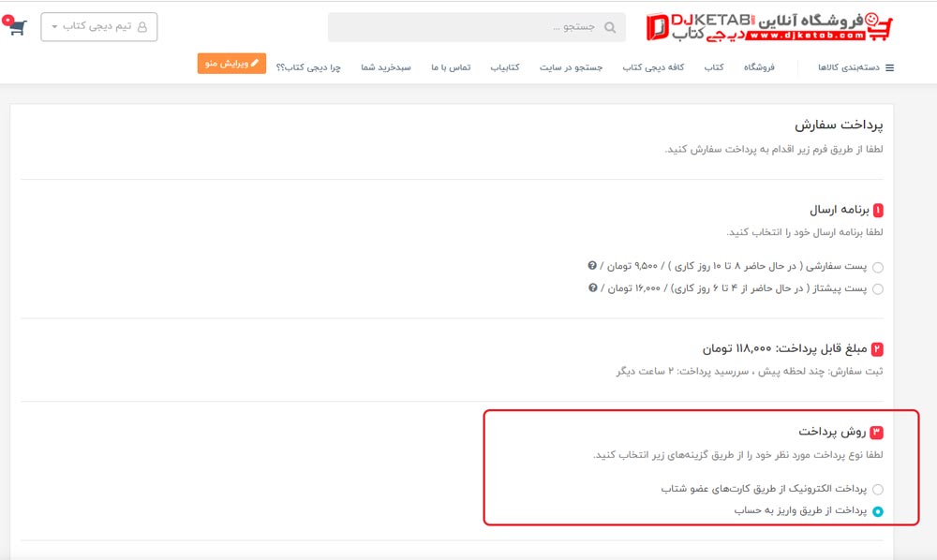Click the hamburger icon beside دسته‌بندی کالاها

click(x=889, y=67)
